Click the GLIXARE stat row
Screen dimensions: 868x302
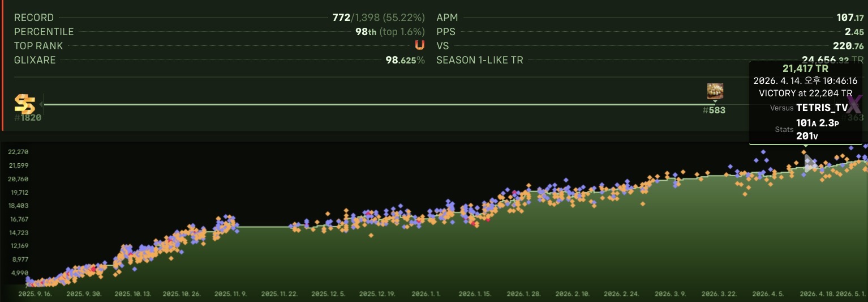[220, 60]
